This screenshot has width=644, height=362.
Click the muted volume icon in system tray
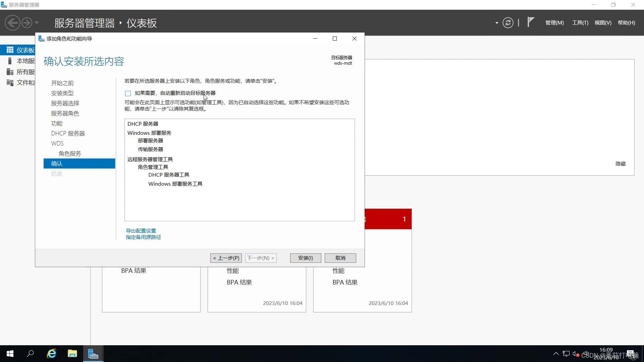point(576,354)
